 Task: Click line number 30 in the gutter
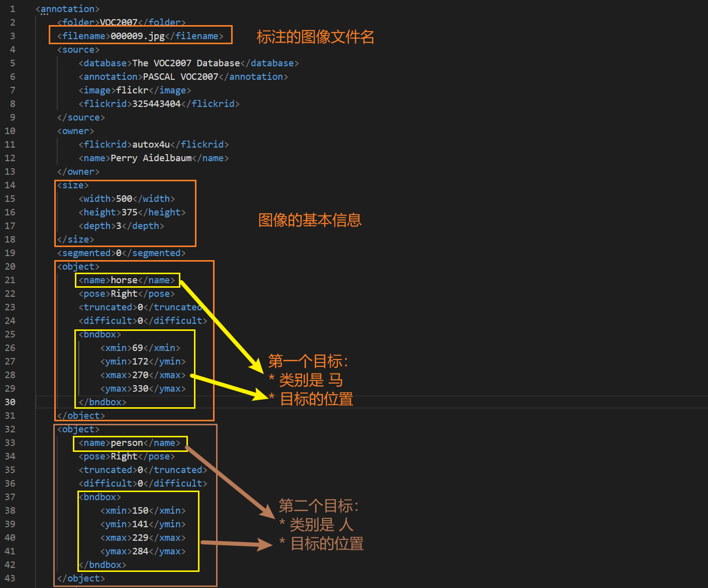point(10,402)
